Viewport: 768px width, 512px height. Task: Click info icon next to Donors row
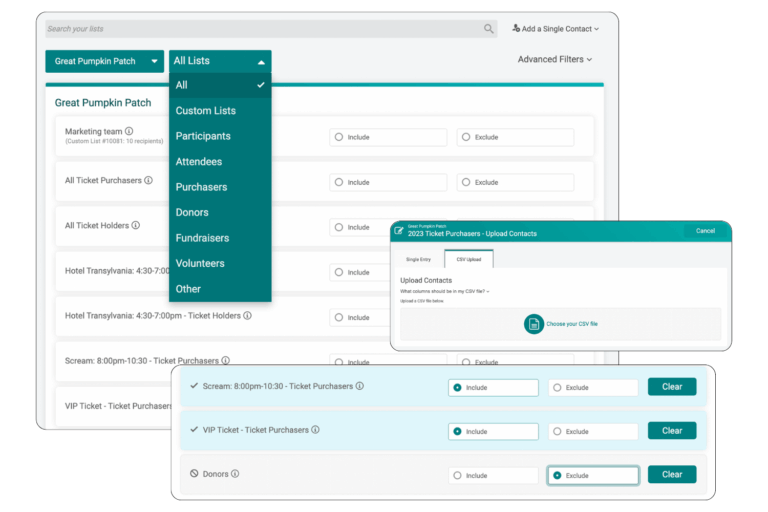coord(235,474)
